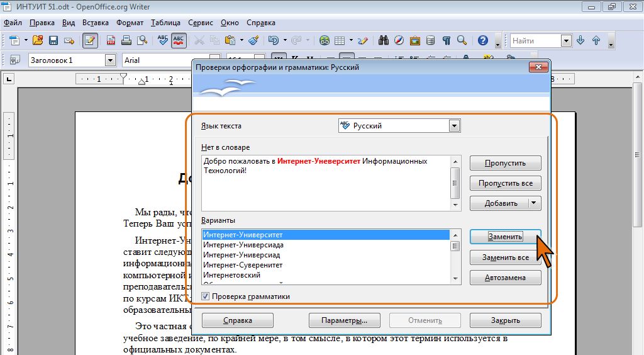Find previous with the up arrow icon
Image resolution: width=644 pixels, height=355 pixels.
click(x=596, y=40)
